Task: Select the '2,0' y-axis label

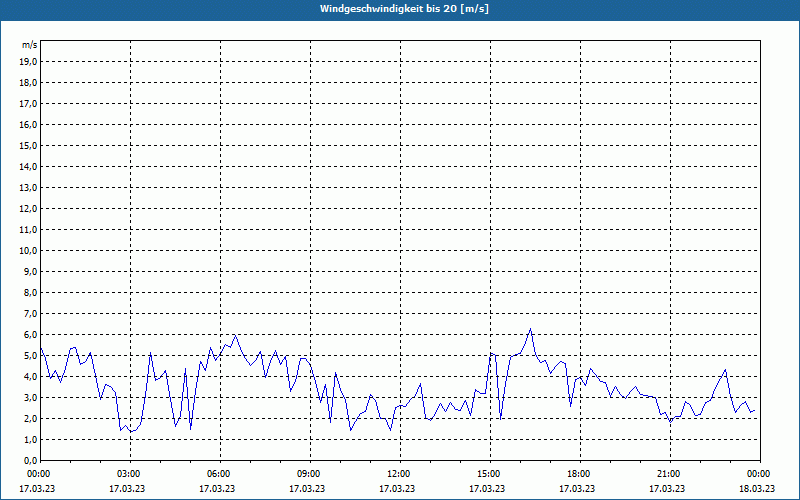Action: pyautogui.click(x=30, y=418)
